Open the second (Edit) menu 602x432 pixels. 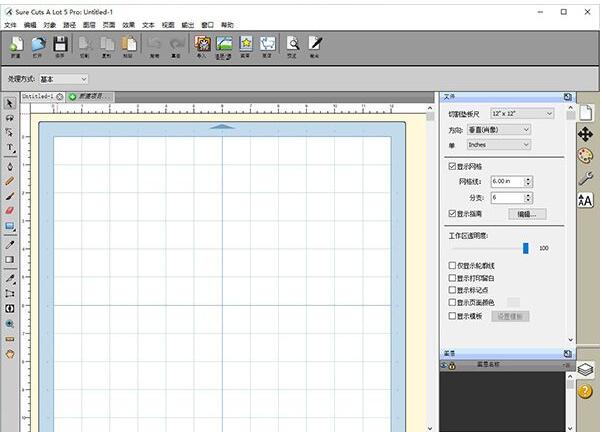pyautogui.click(x=30, y=25)
